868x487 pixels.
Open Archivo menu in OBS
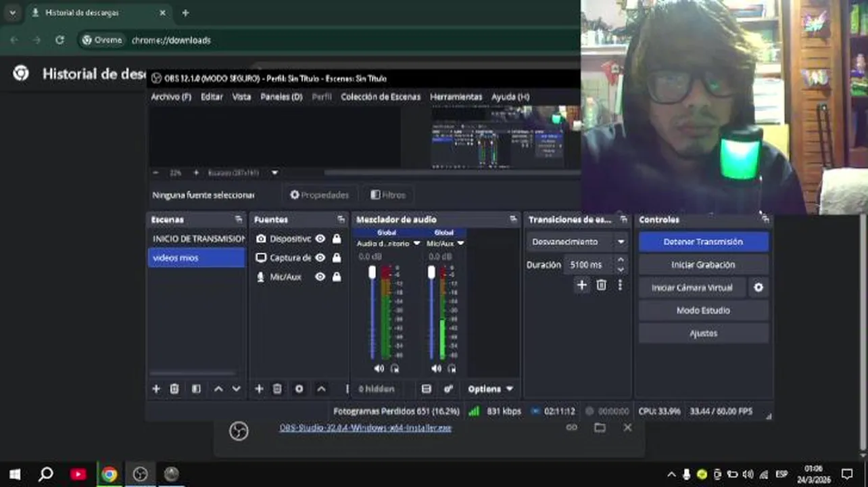point(171,97)
